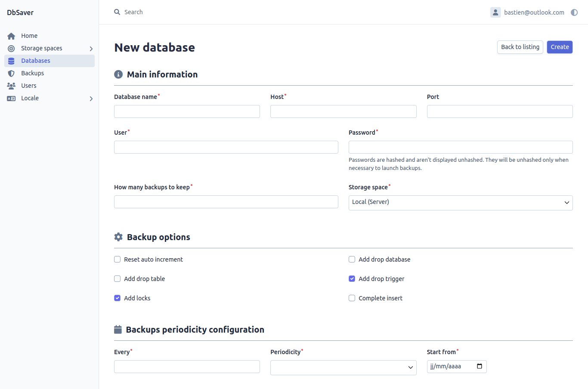This screenshot has width=588, height=389.
Task: Uncheck the Add locks option
Action: click(117, 298)
